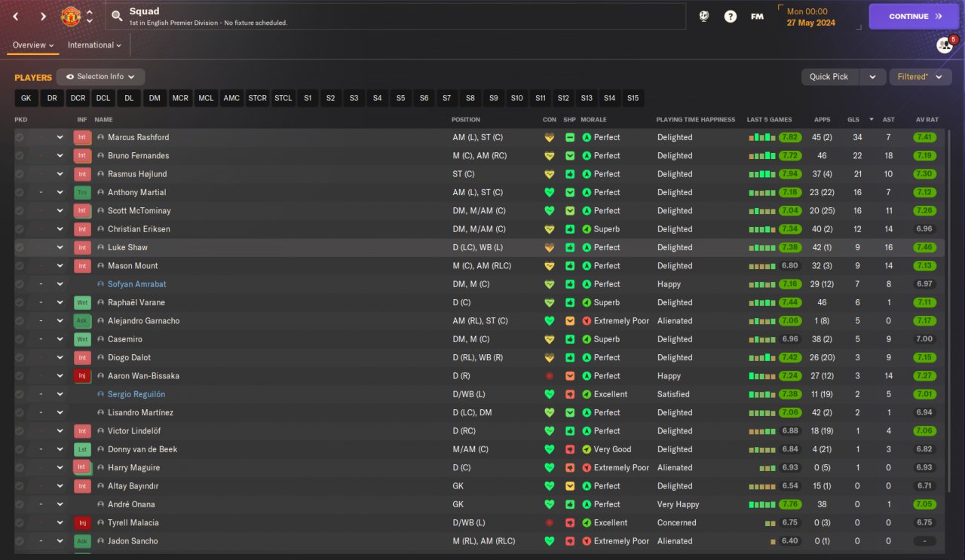Screen dimensions: 965x560
Task: Click Altay Bayındır's yellow sharpness icon
Action: [x=570, y=486]
